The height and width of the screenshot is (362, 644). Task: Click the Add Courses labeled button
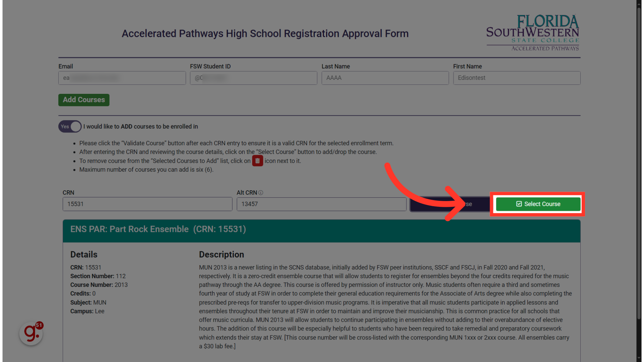point(84,100)
